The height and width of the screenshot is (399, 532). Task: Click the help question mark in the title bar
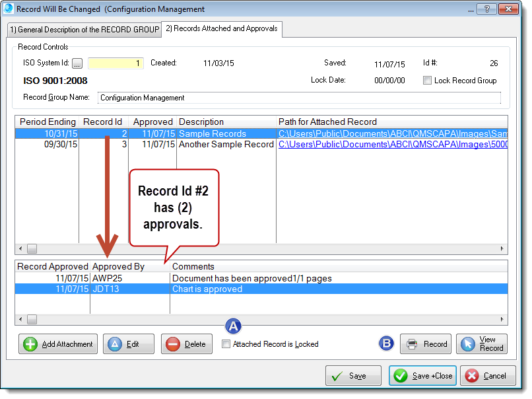point(486,9)
